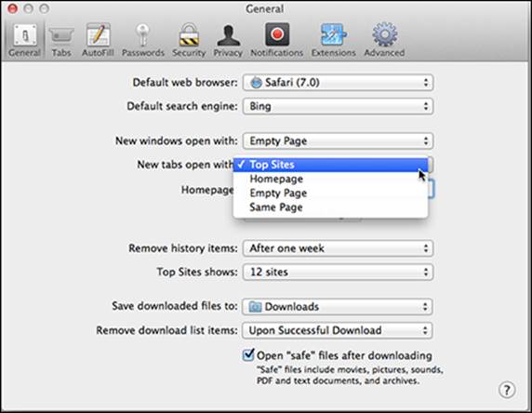The width and height of the screenshot is (532, 413).
Task: Expand the Default web browser dropdown
Action: [338, 83]
